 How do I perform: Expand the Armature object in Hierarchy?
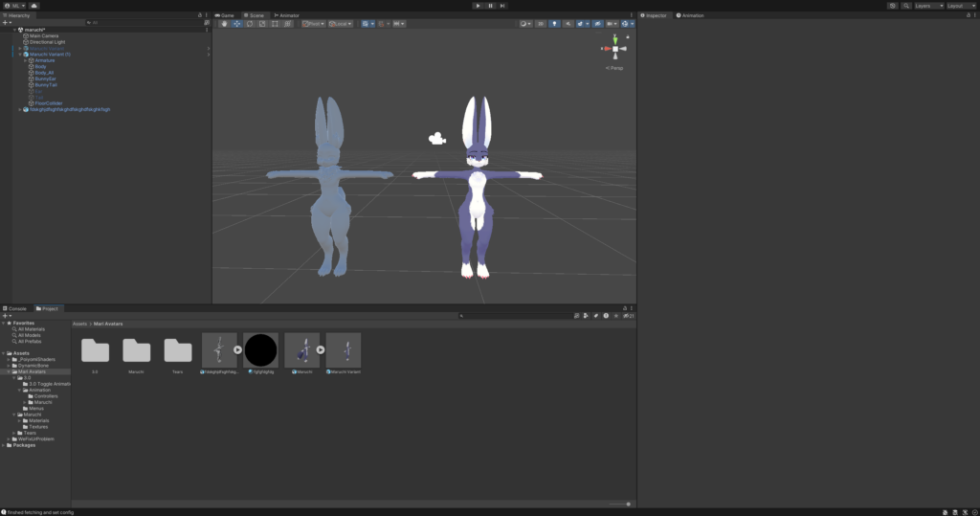point(26,60)
